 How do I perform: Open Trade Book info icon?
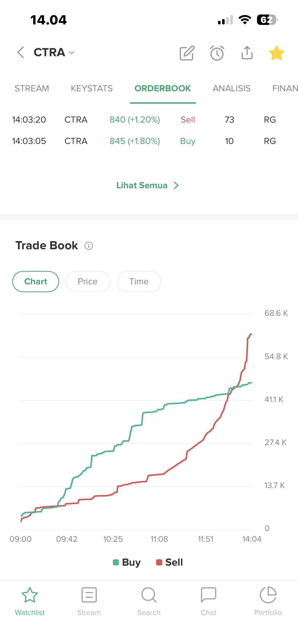tap(89, 246)
